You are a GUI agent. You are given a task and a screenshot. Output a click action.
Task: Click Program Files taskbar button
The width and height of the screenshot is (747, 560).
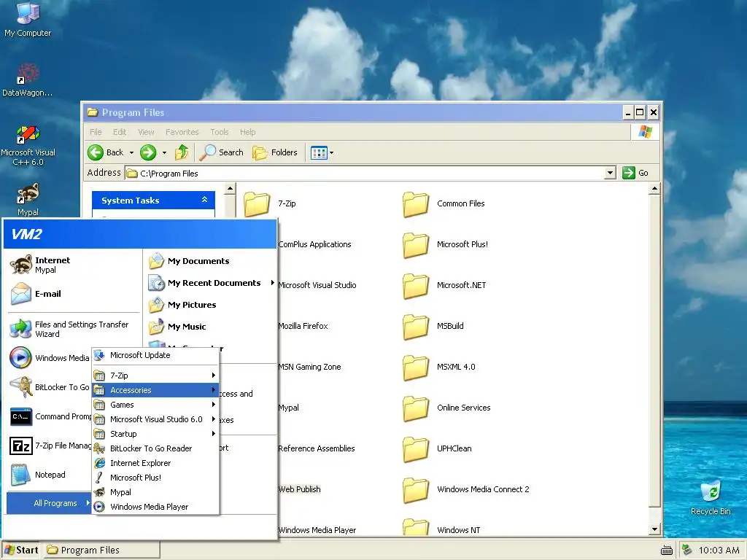click(x=102, y=550)
